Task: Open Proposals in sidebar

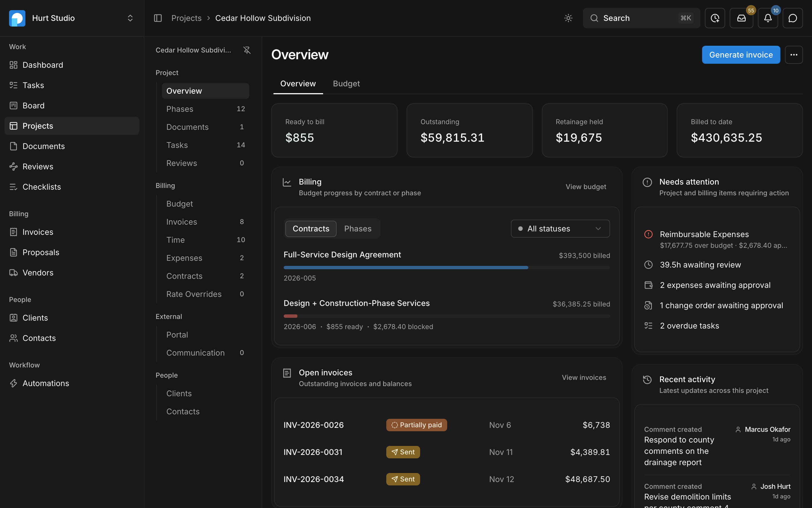Action: click(72, 253)
